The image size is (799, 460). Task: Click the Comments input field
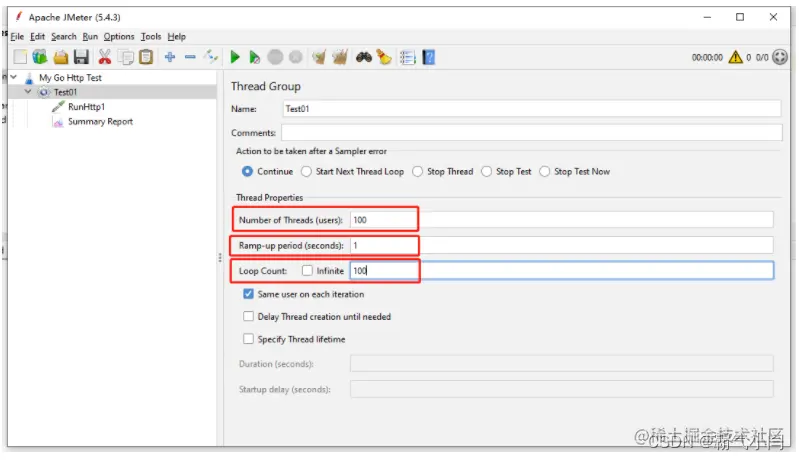532,132
